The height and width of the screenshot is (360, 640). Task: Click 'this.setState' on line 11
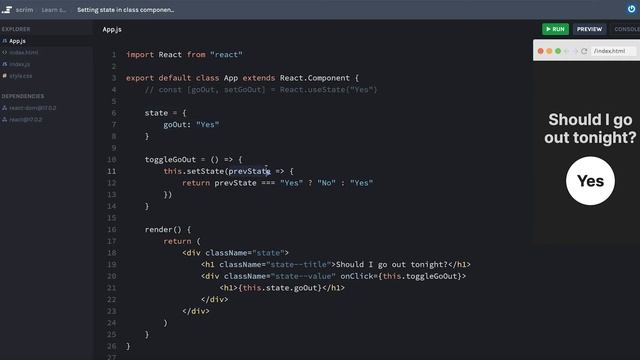[x=193, y=171]
